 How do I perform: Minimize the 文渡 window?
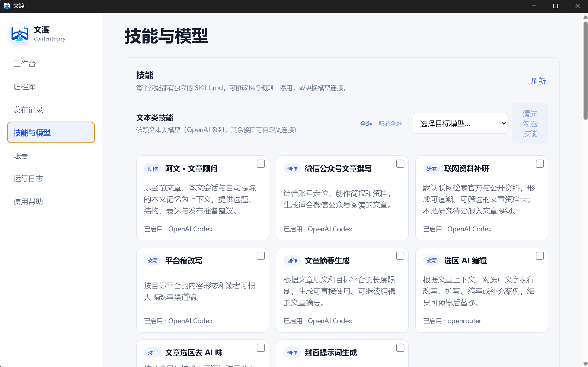coord(534,6)
